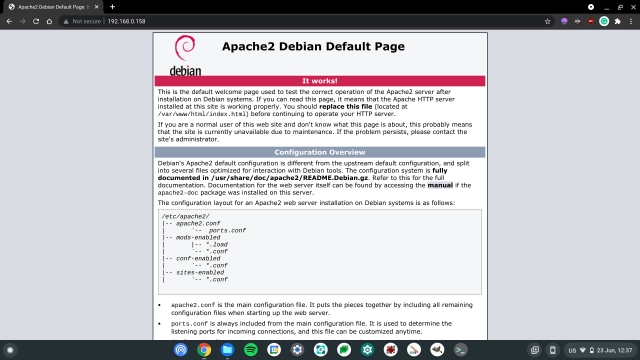Open the Files app on the shelf
This screenshot has width=640, height=360.
point(227,350)
